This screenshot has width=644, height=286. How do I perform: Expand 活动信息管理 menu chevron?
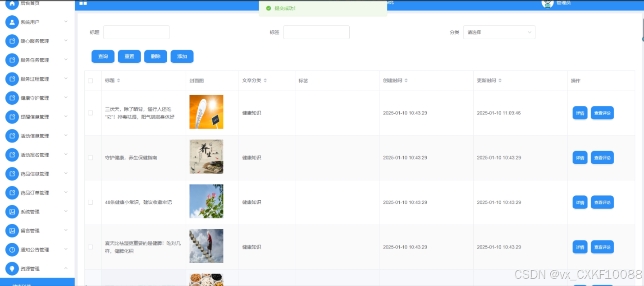pos(66,135)
